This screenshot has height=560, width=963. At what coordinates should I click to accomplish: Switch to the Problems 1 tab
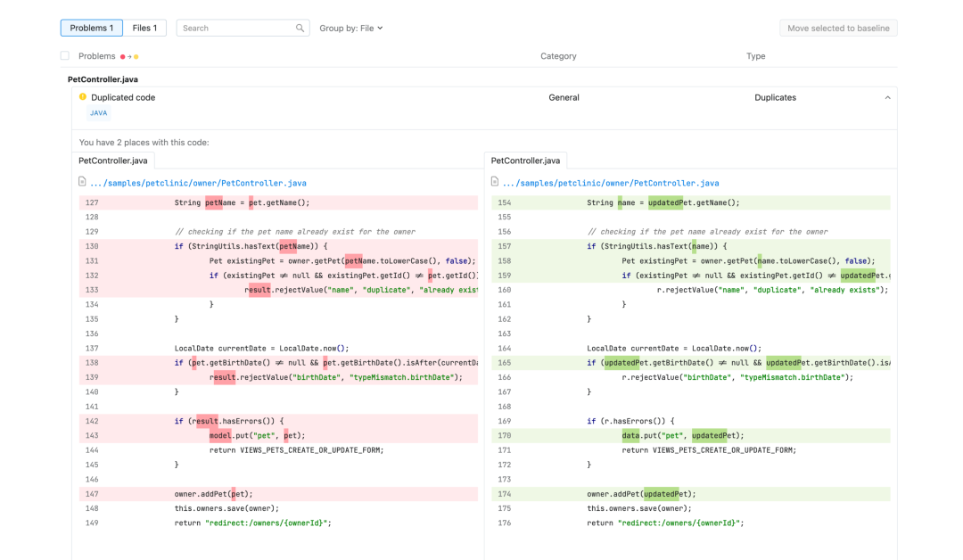pos(92,29)
